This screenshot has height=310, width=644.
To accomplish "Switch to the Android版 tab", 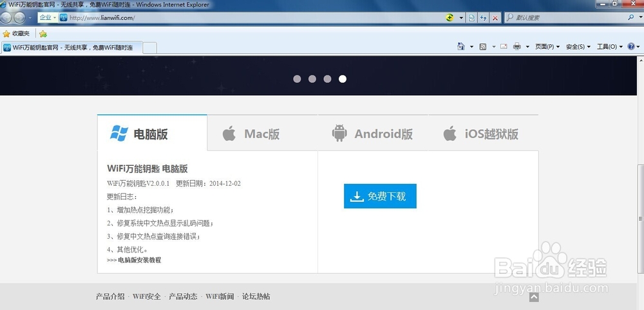I will (x=373, y=133).
